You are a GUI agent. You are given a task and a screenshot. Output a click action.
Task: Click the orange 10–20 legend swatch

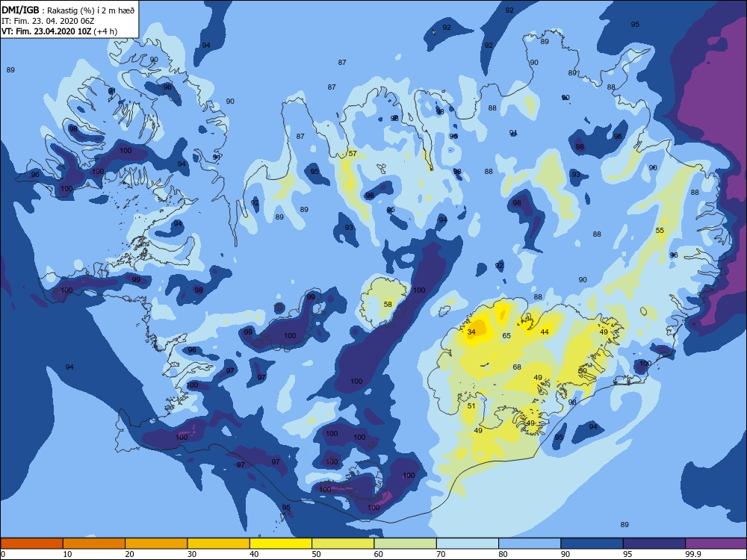[94, 544]
